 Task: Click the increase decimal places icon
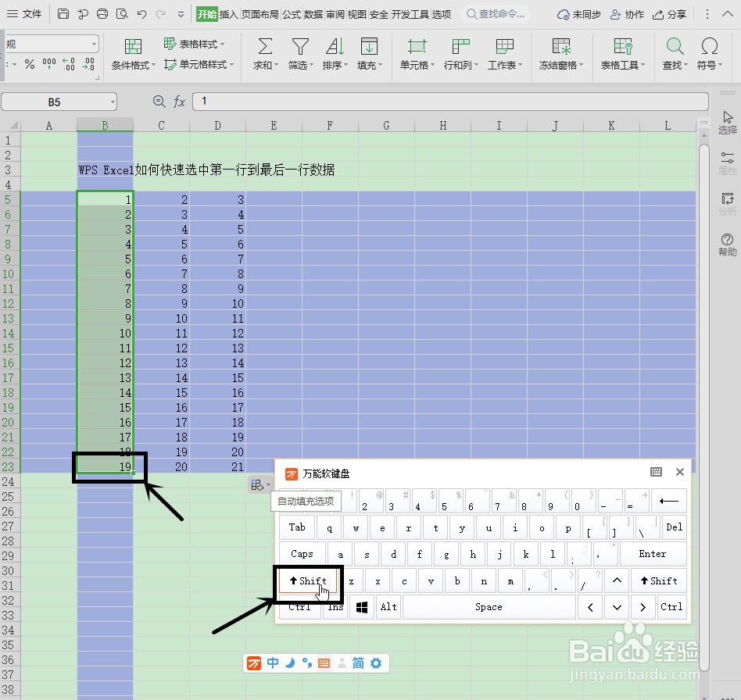(69, 64)
